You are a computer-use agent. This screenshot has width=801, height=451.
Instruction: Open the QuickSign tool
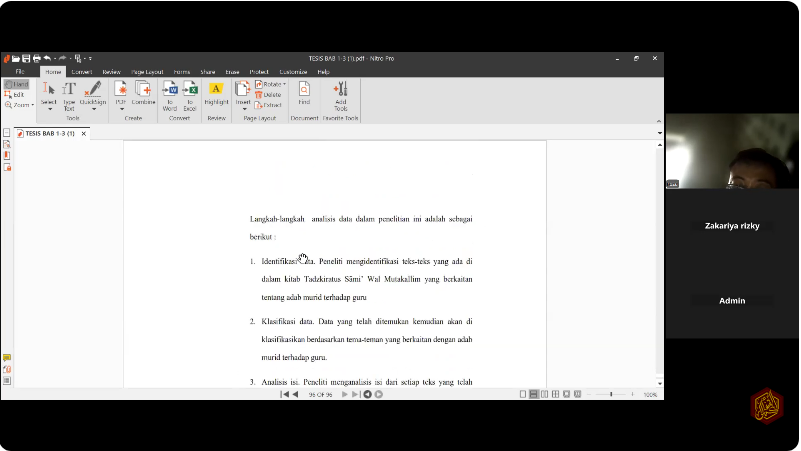click(x=93, y=95)
